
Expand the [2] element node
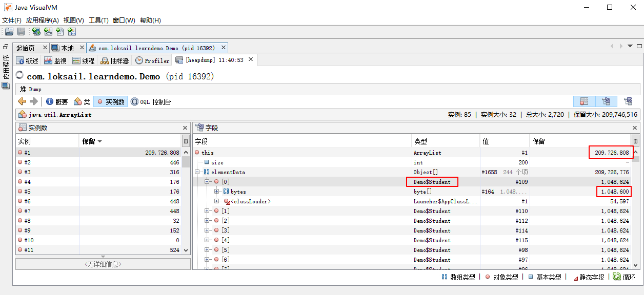207,221
